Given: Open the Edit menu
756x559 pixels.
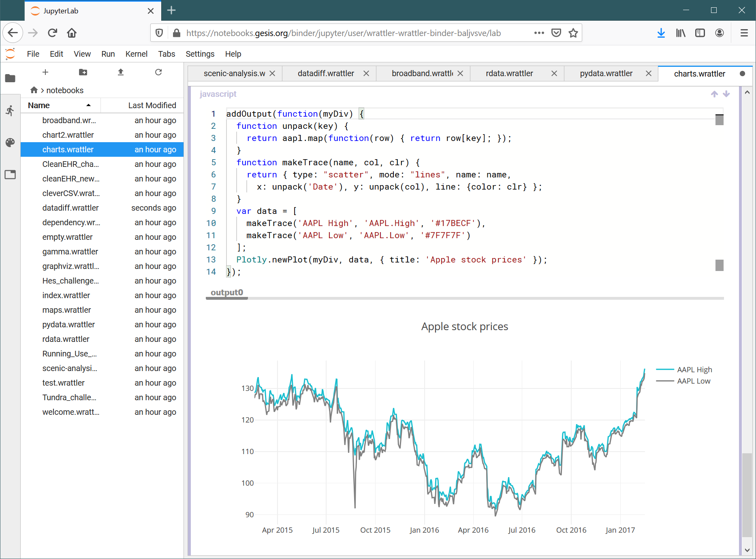Looking at the screenshot, I should 56,54.
